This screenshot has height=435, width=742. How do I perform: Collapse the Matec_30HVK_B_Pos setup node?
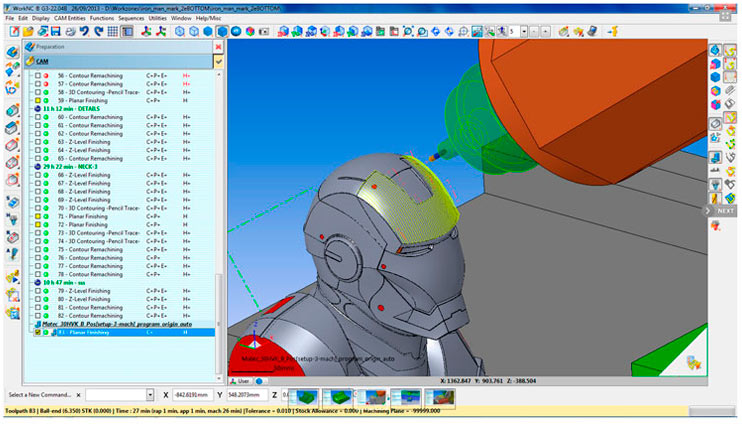tap(38, 324)
